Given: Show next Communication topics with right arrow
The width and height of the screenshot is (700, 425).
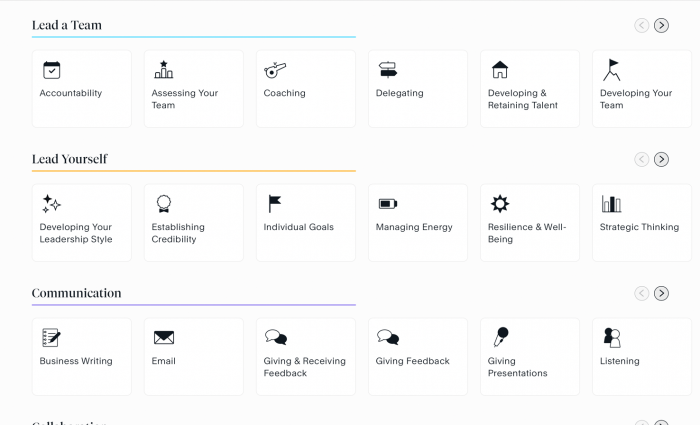Looking at the screenshot, I should [x=661, y=293].
